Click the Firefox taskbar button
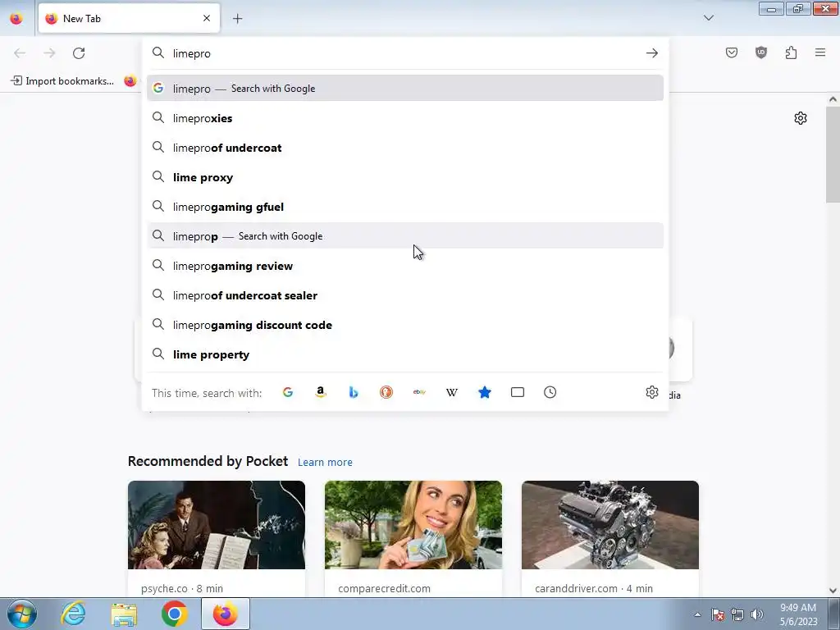Viewport: 840px width, 630px height. point(226,614)
